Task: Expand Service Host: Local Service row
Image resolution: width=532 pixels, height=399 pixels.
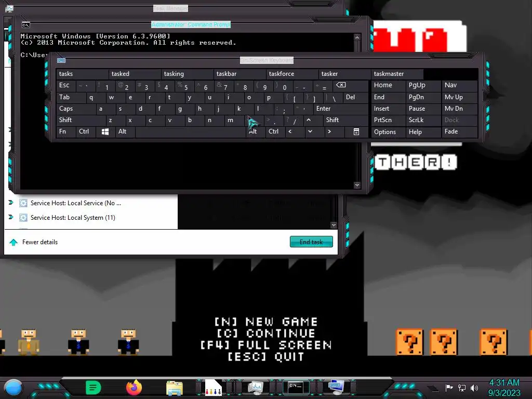Action: pyautogui.click(x=10, y=203)
